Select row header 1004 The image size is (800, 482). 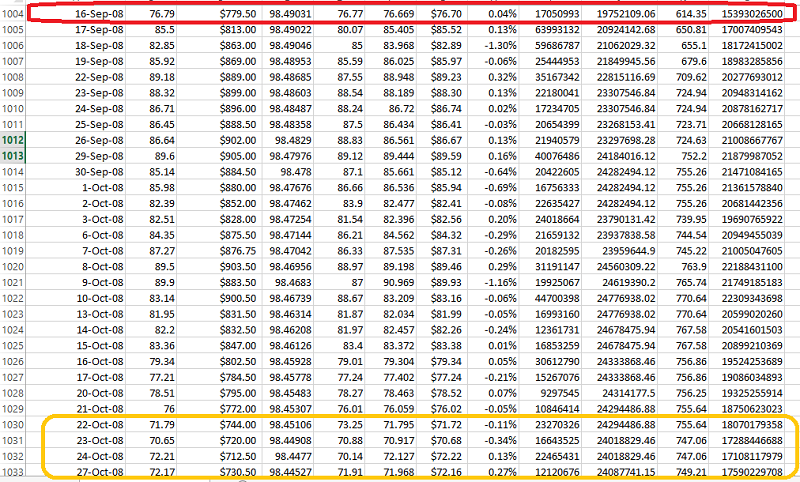13,14
